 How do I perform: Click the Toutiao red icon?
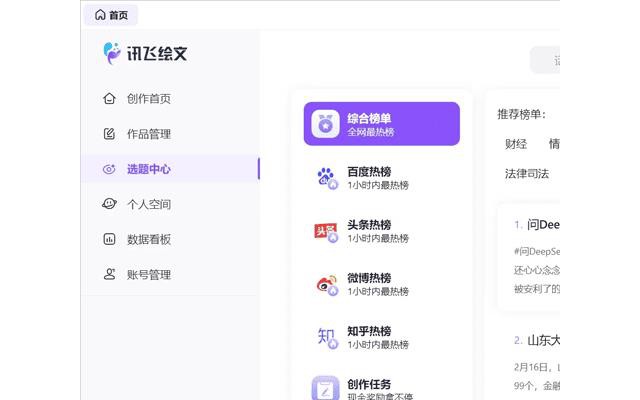(x=326, y=231)
